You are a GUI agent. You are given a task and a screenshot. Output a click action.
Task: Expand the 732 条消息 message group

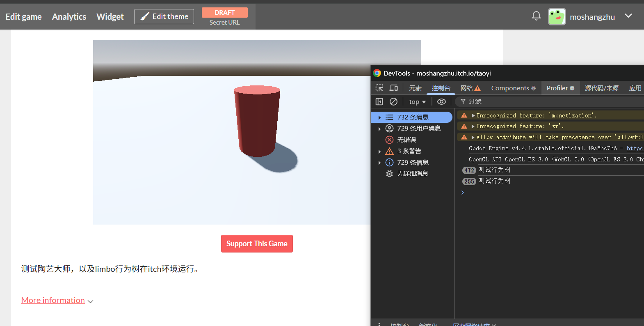tap(379, 117)
